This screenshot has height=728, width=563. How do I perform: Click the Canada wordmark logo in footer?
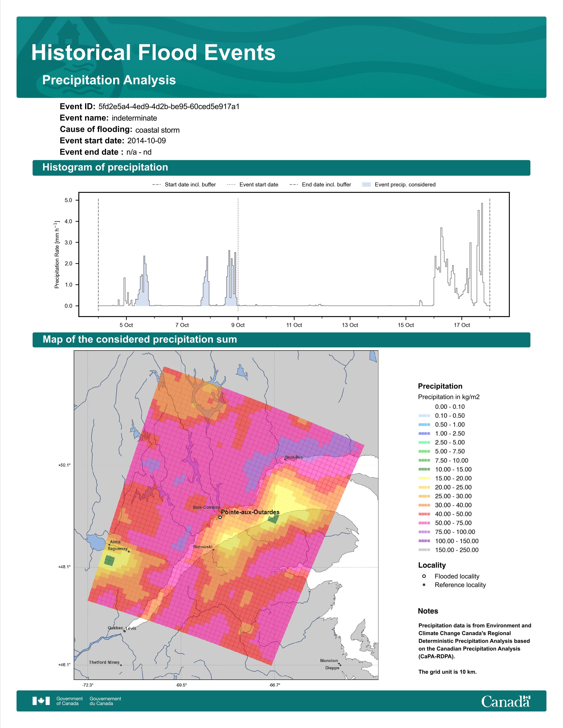coord(506,701)
